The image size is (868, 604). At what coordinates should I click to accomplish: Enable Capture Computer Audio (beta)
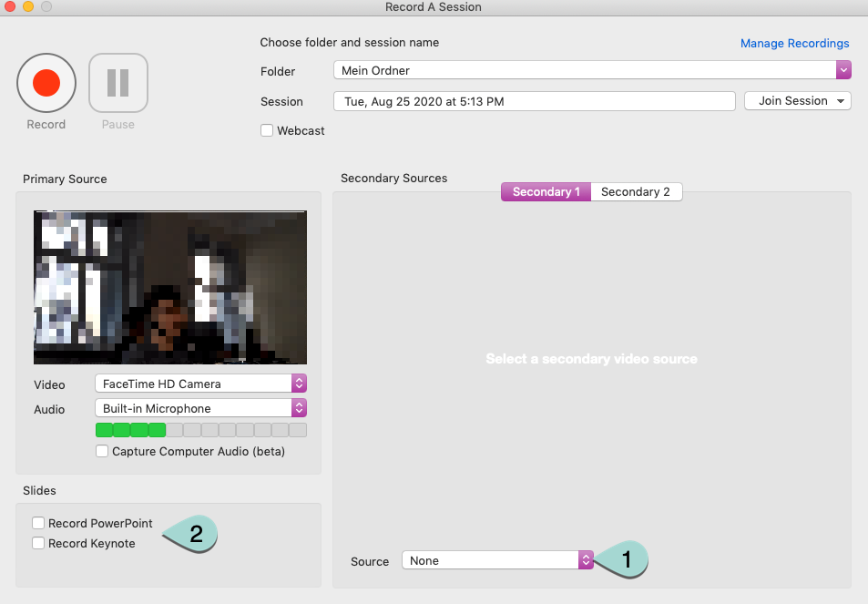point(102,451)
